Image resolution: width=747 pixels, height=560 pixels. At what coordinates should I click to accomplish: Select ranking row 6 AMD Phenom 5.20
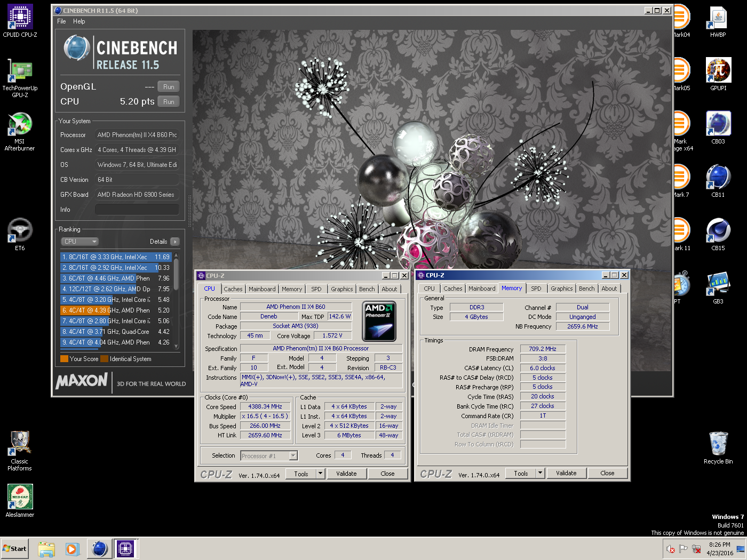pyautogui.click(x=116, y=310)
